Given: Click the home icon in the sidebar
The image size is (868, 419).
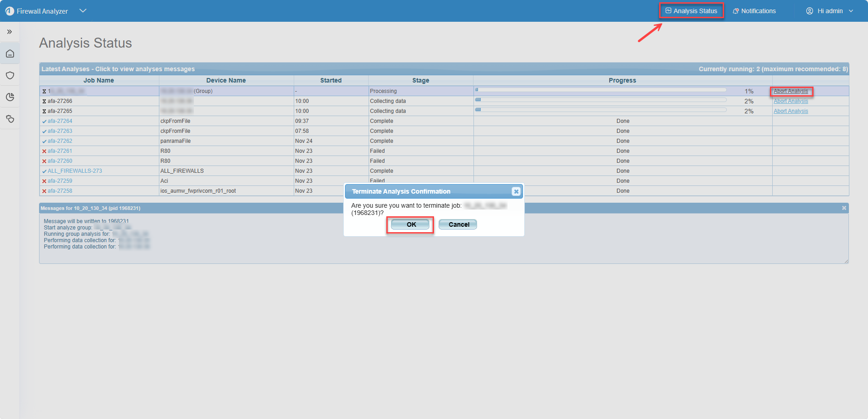Looking at the screenshot, I should tap(10, 54).
